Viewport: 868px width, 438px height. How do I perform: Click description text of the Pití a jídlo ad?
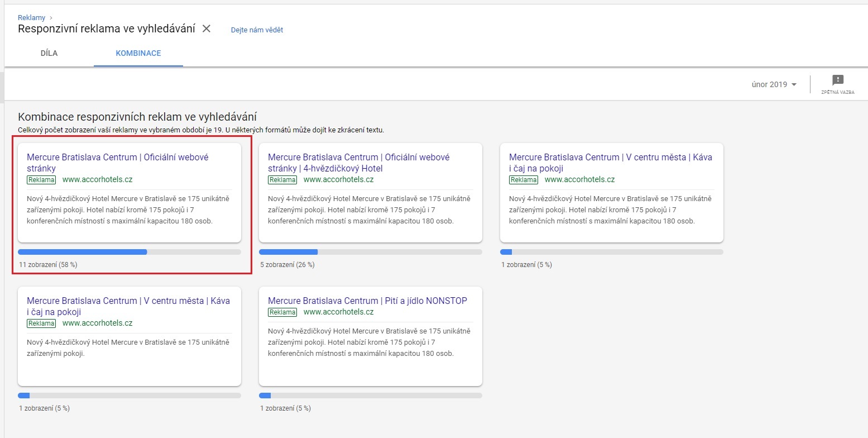[370, 342]
